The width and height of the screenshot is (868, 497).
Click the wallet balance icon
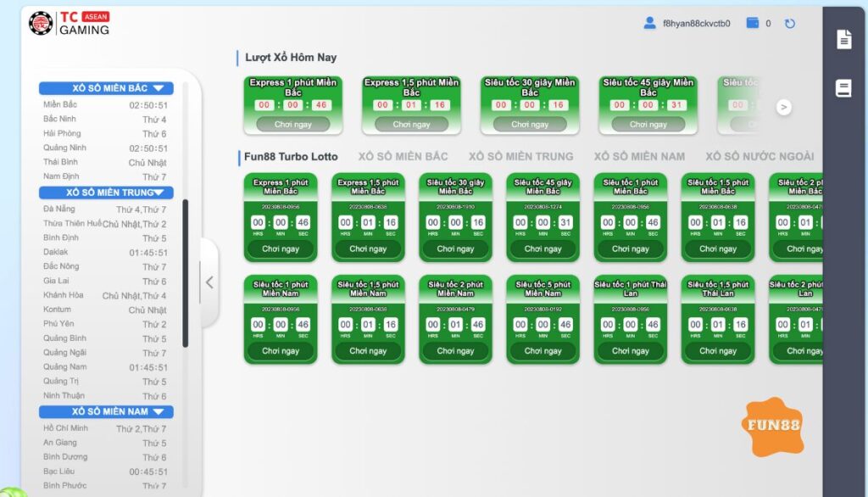pyautogui.click(x=753, y=23)
